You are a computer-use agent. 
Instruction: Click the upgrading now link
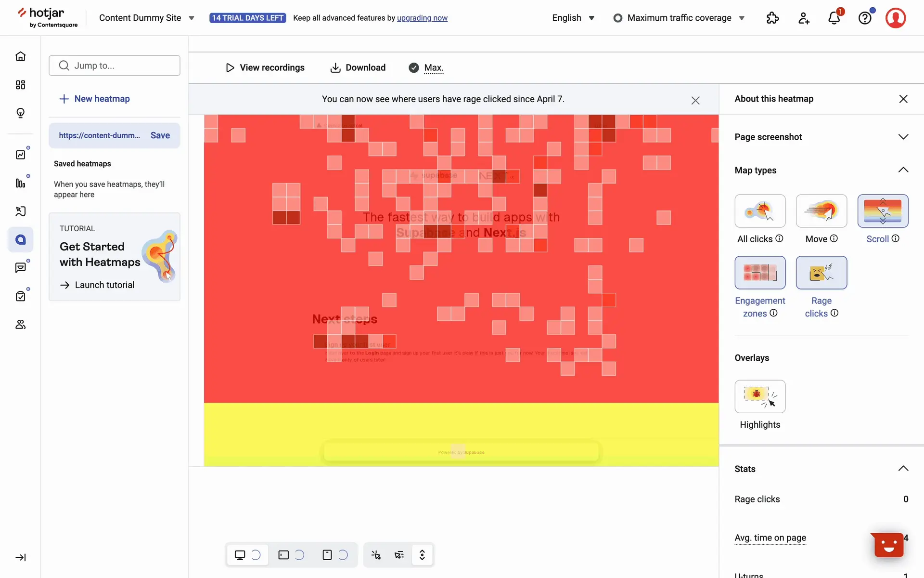pyautogui.click(x=422, y=18)
